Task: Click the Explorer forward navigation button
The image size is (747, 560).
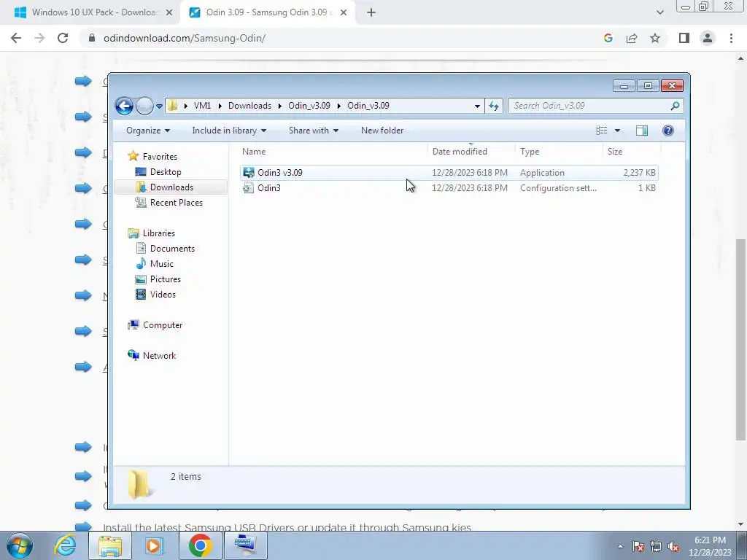Action: [144, 106]
